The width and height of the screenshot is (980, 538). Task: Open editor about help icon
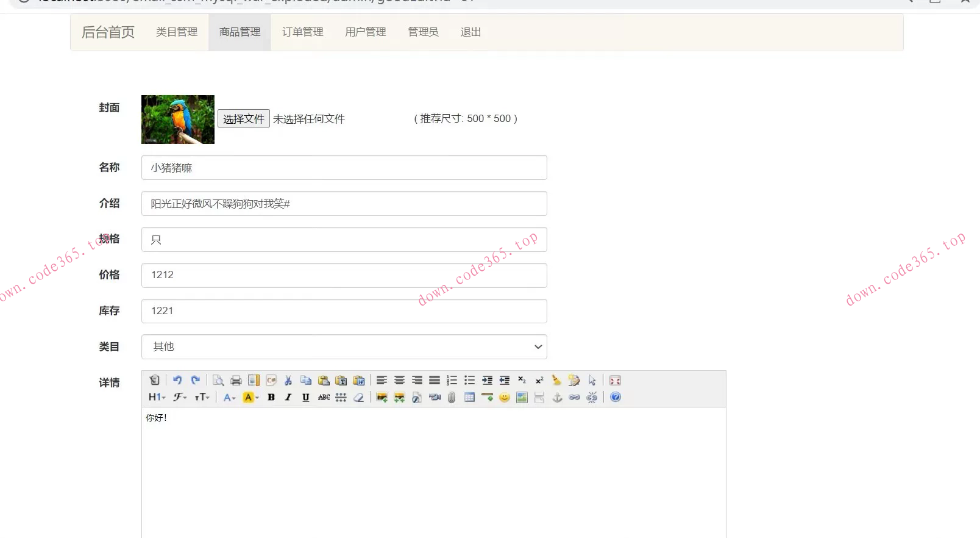(616, 397)
